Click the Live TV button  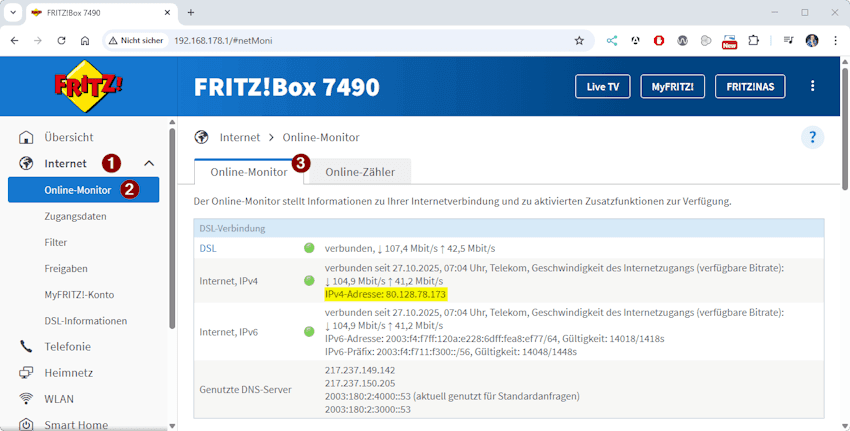coord(602,87)
